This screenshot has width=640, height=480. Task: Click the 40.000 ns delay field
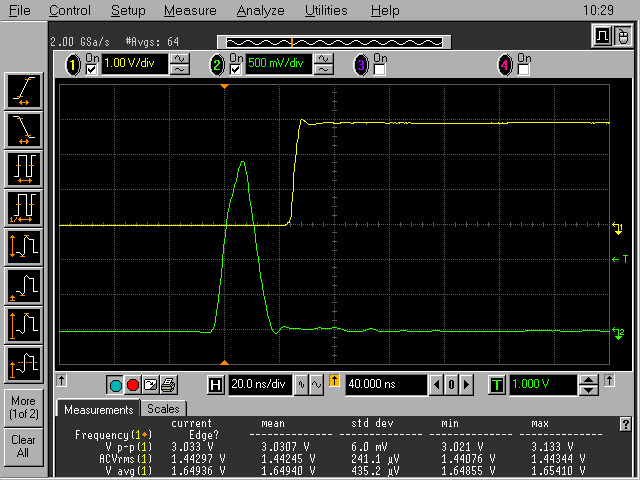pos(386,385)
